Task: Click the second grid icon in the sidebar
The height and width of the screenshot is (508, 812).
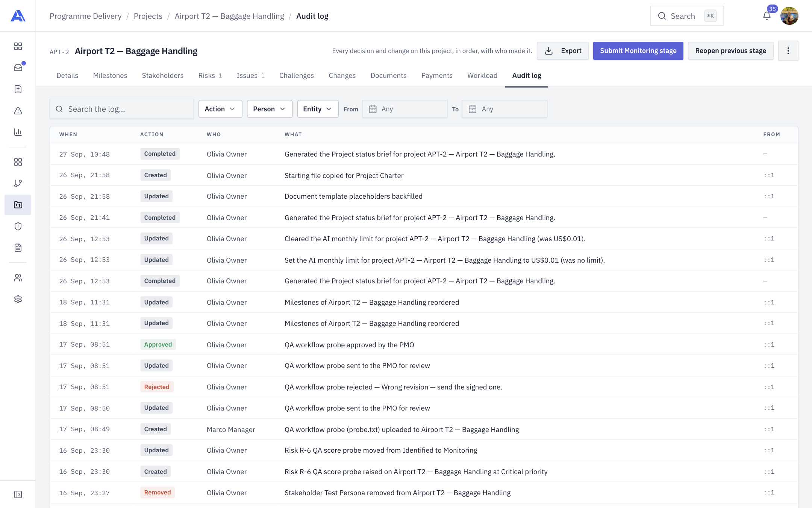Action: coord(18,162)
